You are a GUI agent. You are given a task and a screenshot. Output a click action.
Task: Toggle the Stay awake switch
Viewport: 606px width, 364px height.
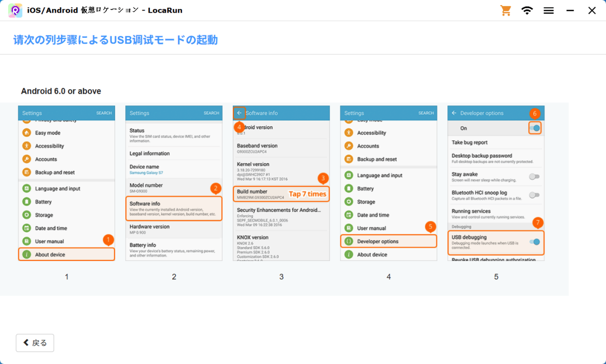(x=534, y=177)
